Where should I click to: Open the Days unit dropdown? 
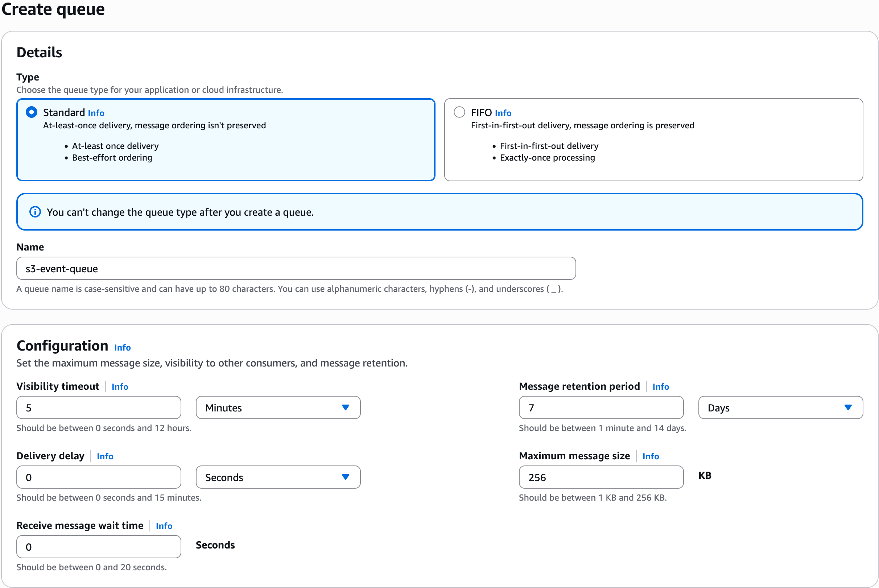pyautogui.click(x=780, y=407)
